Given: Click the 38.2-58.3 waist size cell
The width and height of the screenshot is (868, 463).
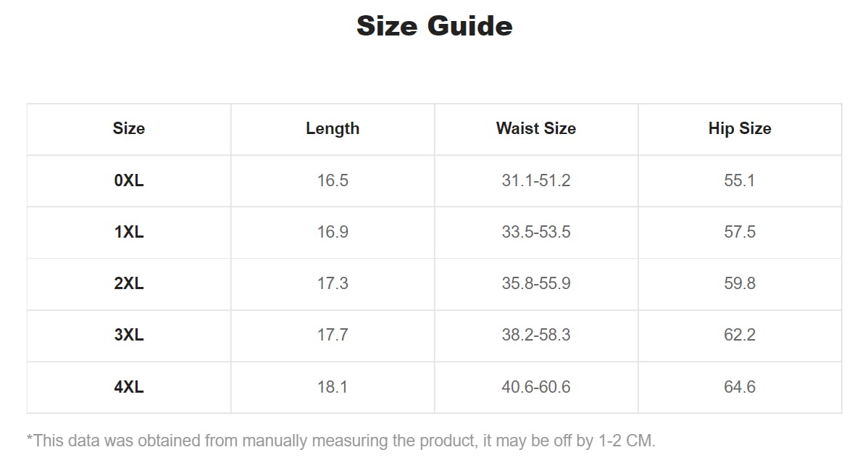Looking at the screenshot, I should tap(536, 335).
